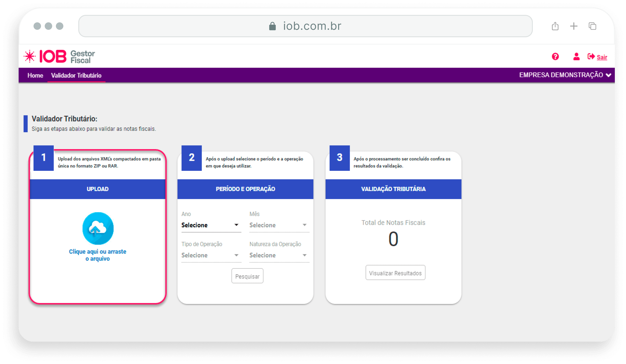Open the user profile icon

pos(576,57)
